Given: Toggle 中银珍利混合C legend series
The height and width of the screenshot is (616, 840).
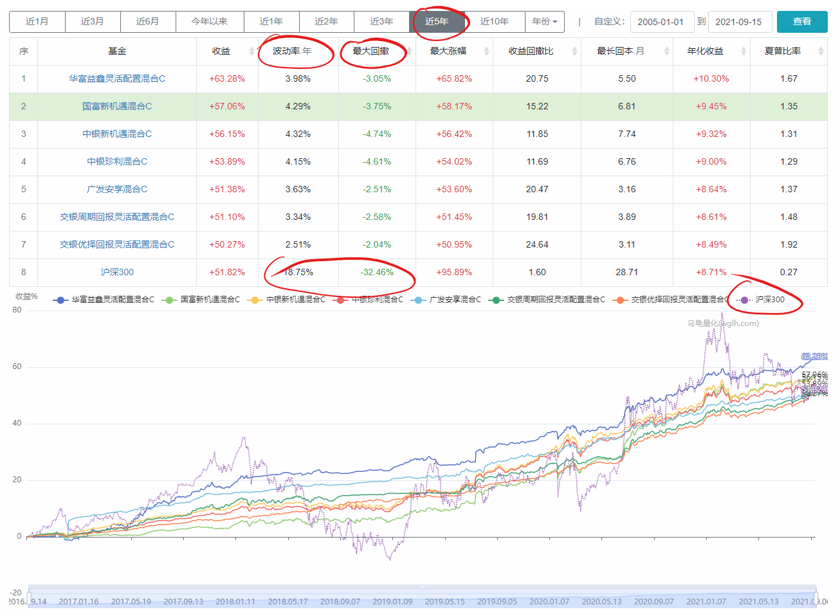Looking at the screenshot, I should click(x=369, y=300).
